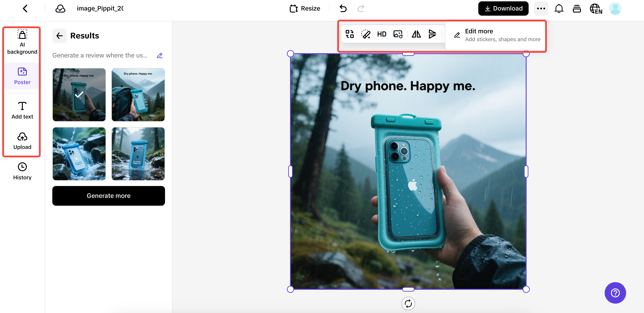Enhance the image to HD
The width and height of the screenshot is (644, 313).
381,34
